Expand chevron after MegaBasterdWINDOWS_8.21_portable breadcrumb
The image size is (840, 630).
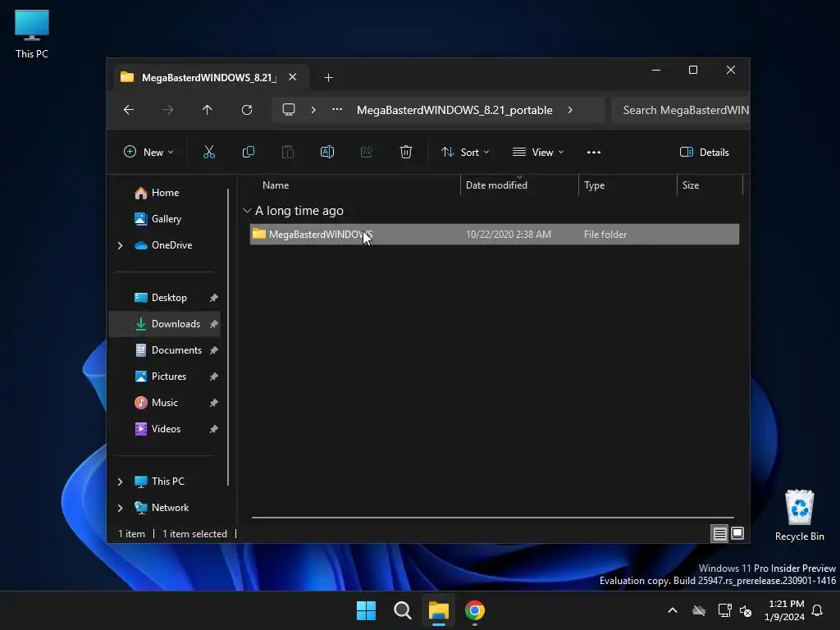click(570, 110)
